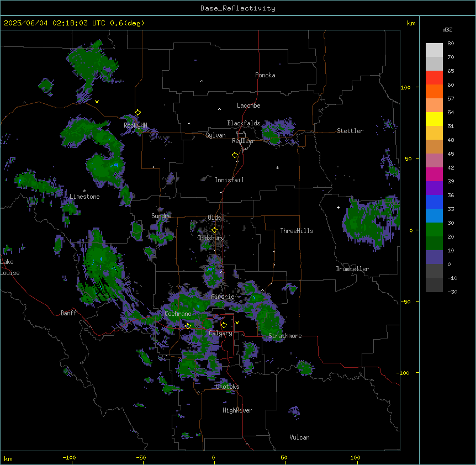The image size is (476, 465).
Task: Click the Okotoks town label
Action: [228, 387]
